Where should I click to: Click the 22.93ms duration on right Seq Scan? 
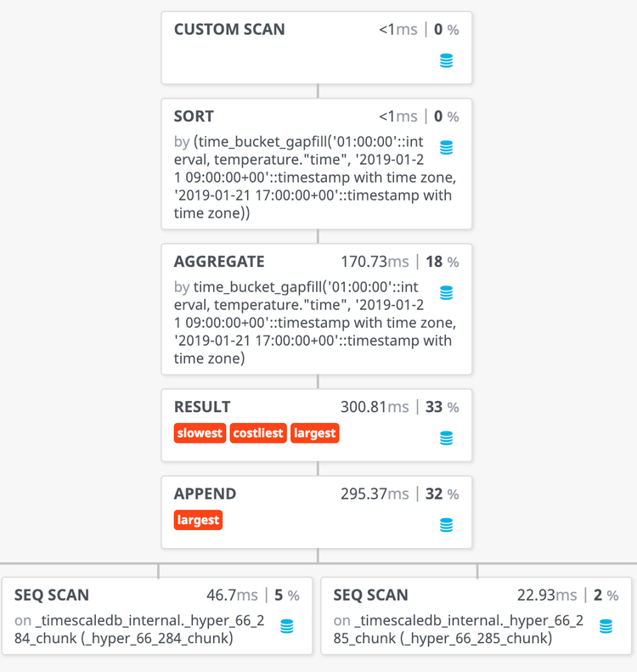pyautogui.click(x=547, y=595)
